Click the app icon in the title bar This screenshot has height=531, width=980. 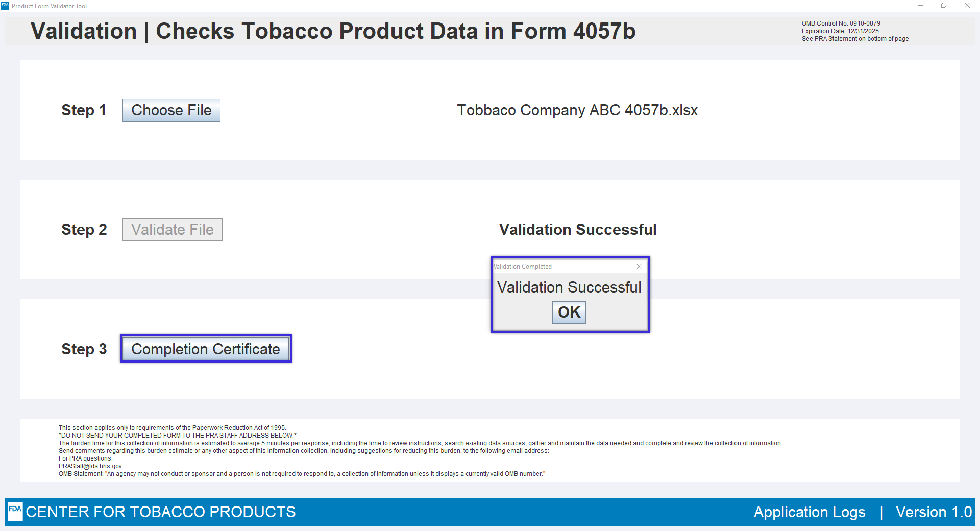[x=5, y=6]
